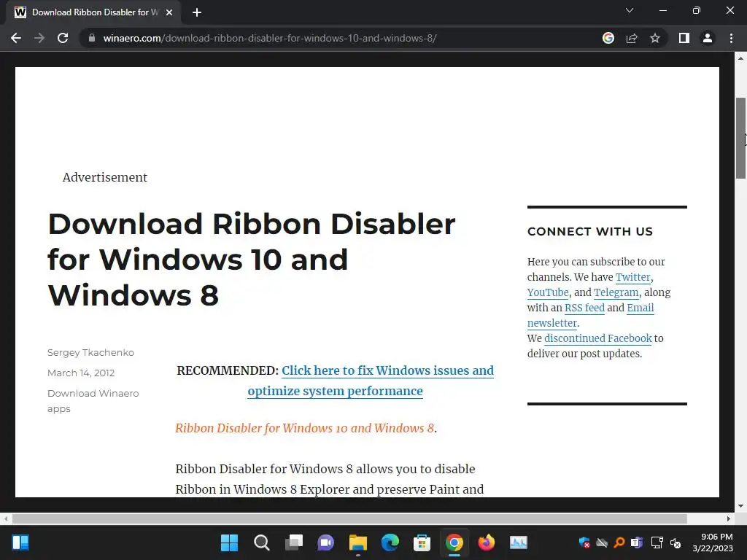Open the Twitter link

[x=632, y=277]
